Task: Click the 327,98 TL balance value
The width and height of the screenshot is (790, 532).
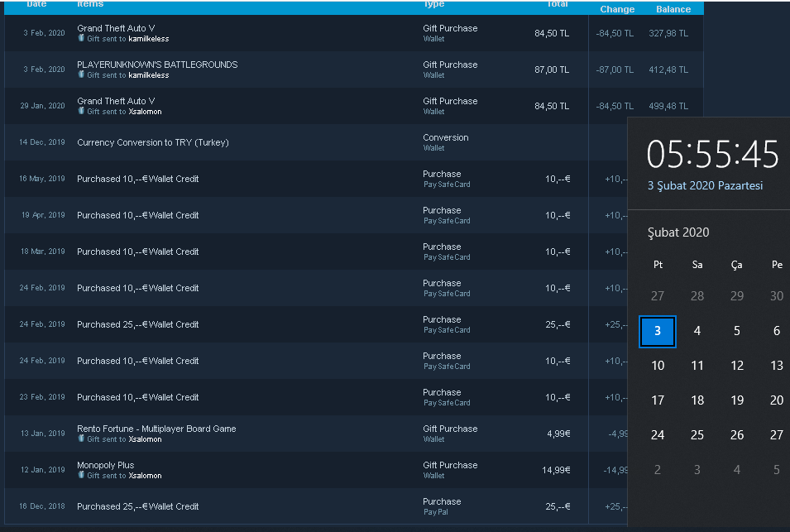Action: [668, 33]
